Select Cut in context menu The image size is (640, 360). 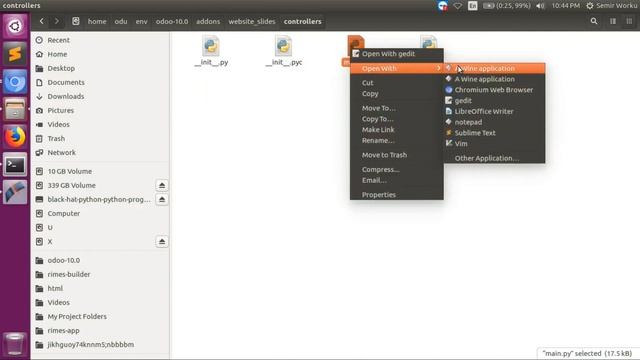click(x=397, y=83)
